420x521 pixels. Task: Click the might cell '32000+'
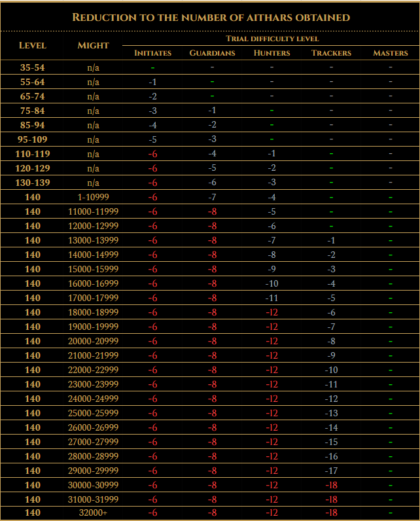click(94, 512)
